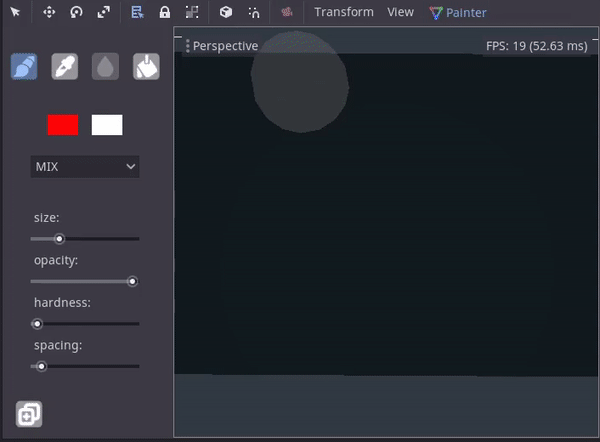
Task: Select the blur droplet tool
Action: [x=105, y=66]
